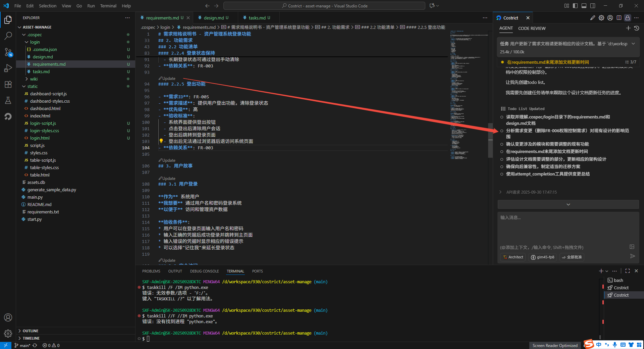
Task: Click the main branch status bar button
Action: (x=23, y=345)
